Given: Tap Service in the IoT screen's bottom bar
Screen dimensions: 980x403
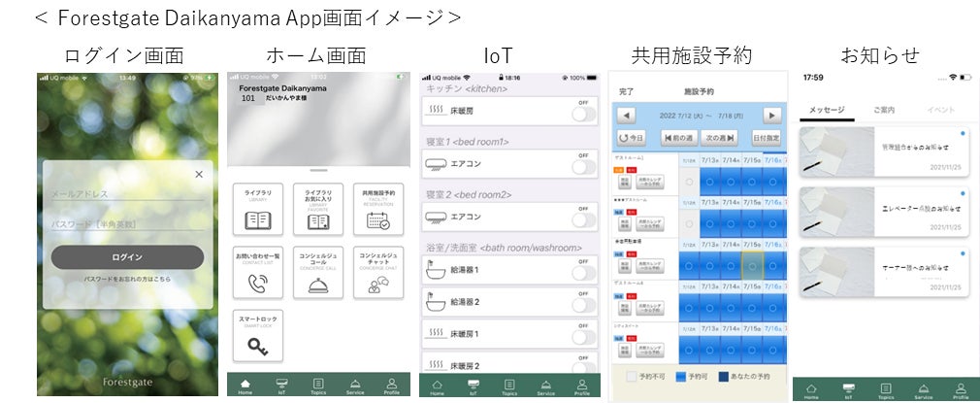Looking at the screenshot, I should tap(545, 388).
